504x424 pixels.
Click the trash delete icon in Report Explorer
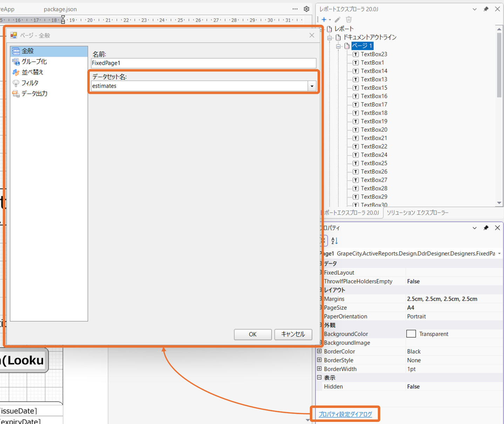pos(349,20)
